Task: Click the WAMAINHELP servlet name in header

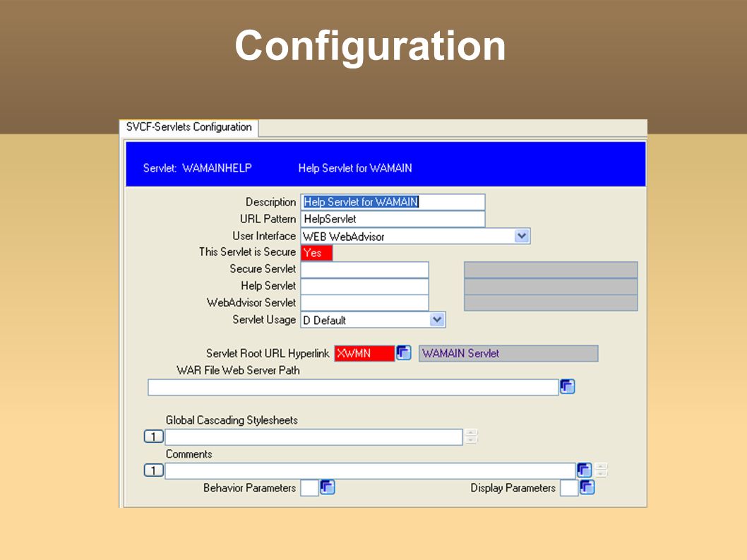Action: click(x=217, y=168)
